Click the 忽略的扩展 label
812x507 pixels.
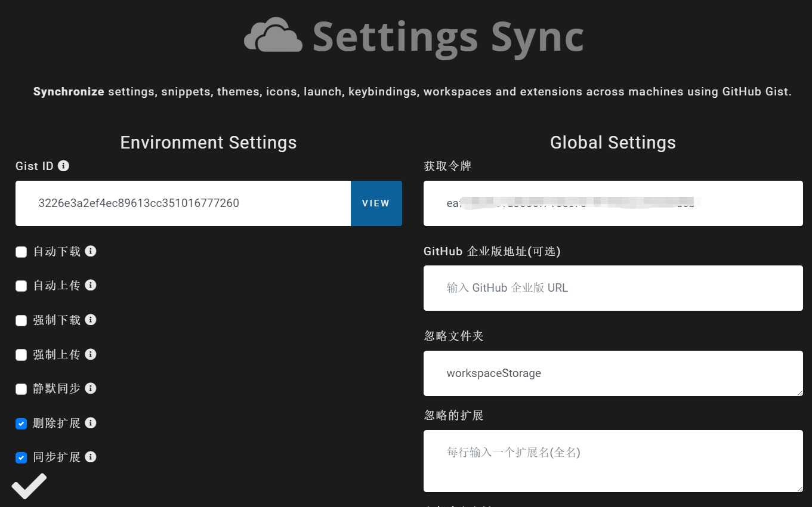453,415
